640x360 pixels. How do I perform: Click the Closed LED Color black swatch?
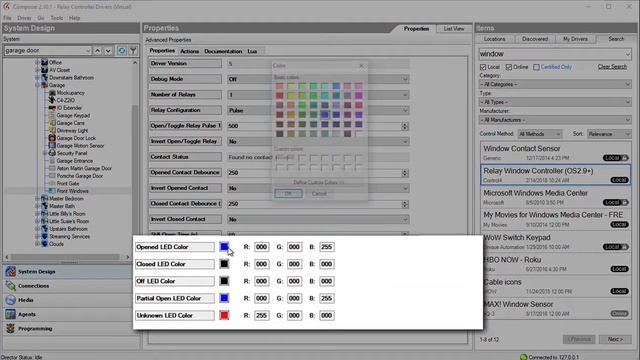coord(224,264)
